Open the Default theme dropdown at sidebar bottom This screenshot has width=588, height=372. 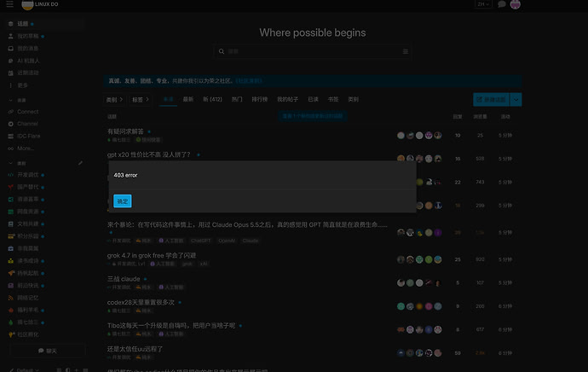pyautogui.click(x=25, y=369)
